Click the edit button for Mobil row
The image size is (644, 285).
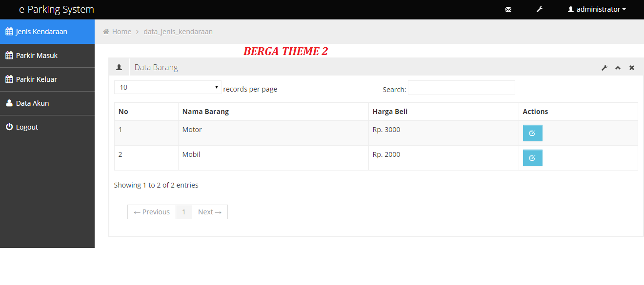(x=532, y=158)
